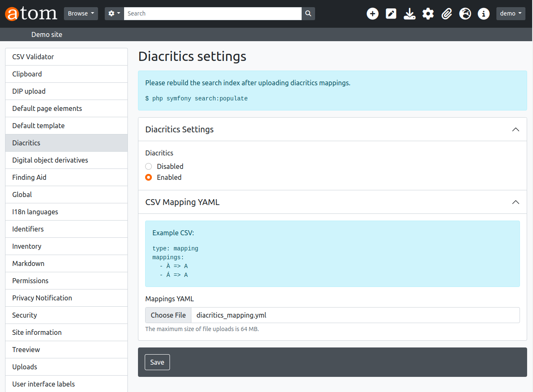Viewport: 533px width, 392px height.
Task: Click the search magnifier button
Action: tap(308, 13)
